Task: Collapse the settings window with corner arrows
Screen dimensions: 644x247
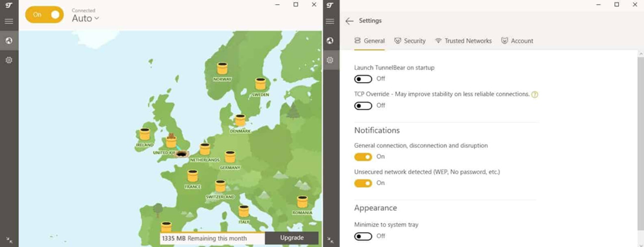Action: (330, 241)
